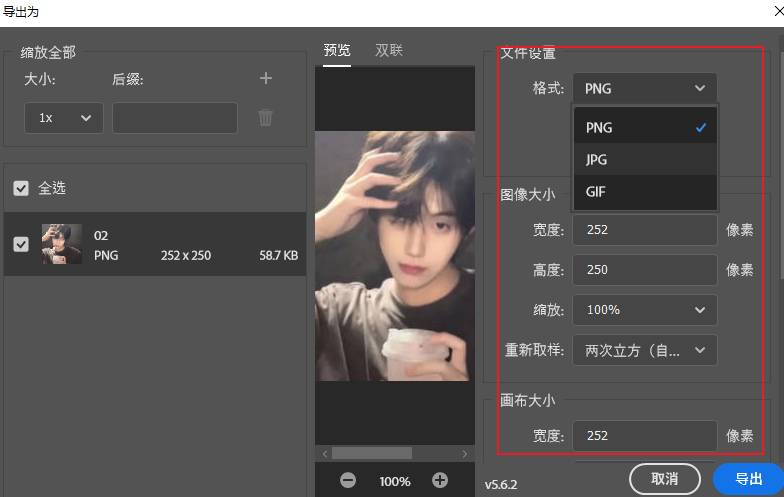The height and width of the screenshot is (497, 784).
Task: Click the image 宽度 field showing 252
Action: (x=644, y=230)
